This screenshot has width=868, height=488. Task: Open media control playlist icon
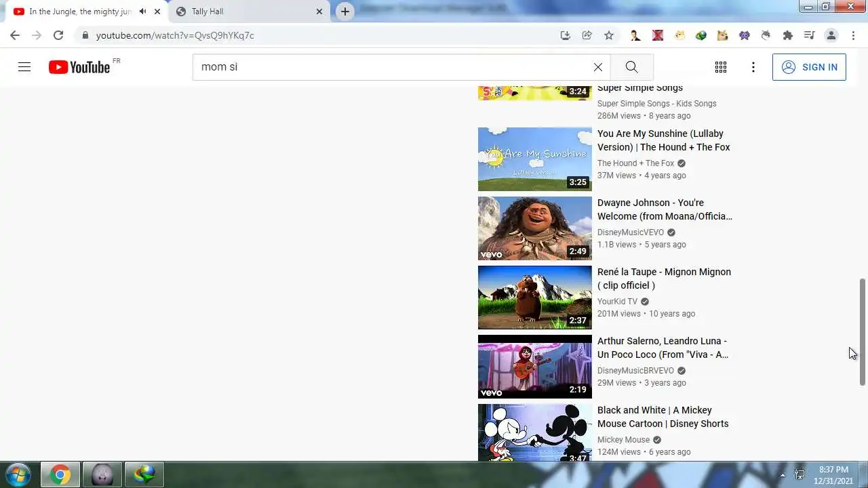click(809, 35)
